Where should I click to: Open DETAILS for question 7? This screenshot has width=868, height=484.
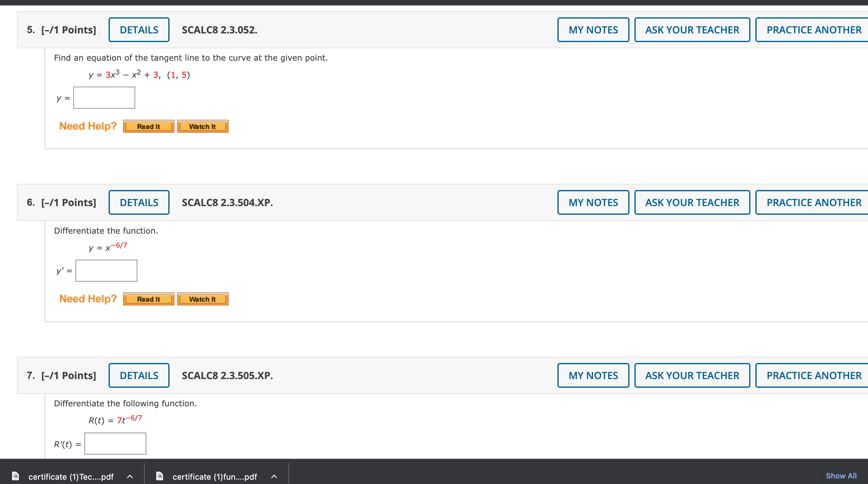(x=139, y=375)
